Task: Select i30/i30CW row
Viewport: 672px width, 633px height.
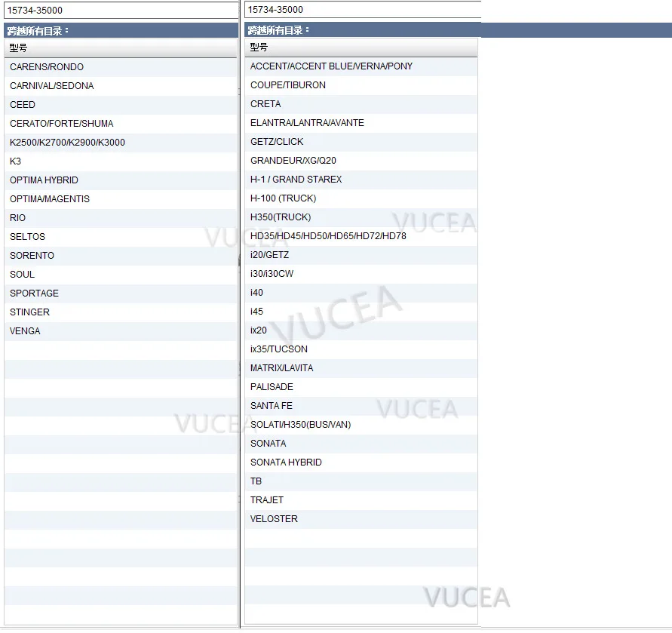Action: (x=361, y=274)
